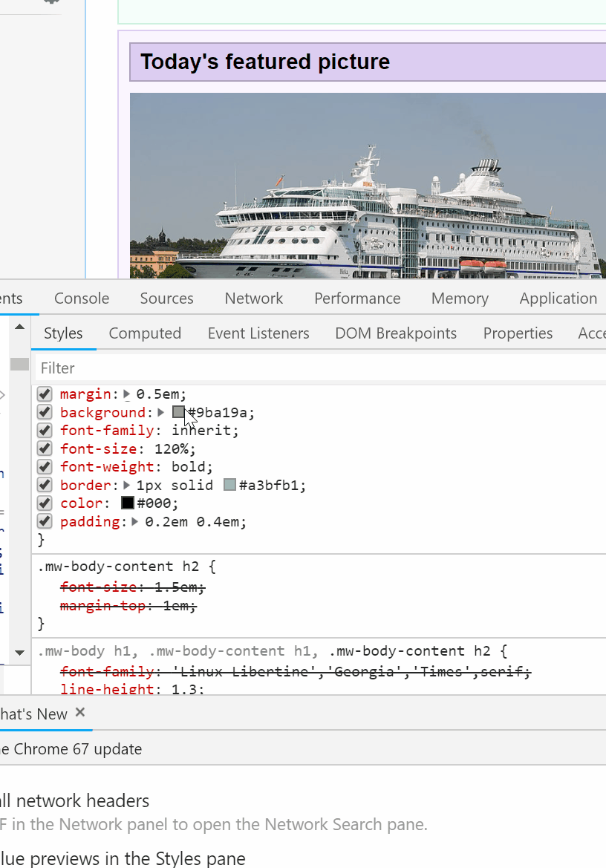Select the Computed styles tab

(x=145, y=333)
